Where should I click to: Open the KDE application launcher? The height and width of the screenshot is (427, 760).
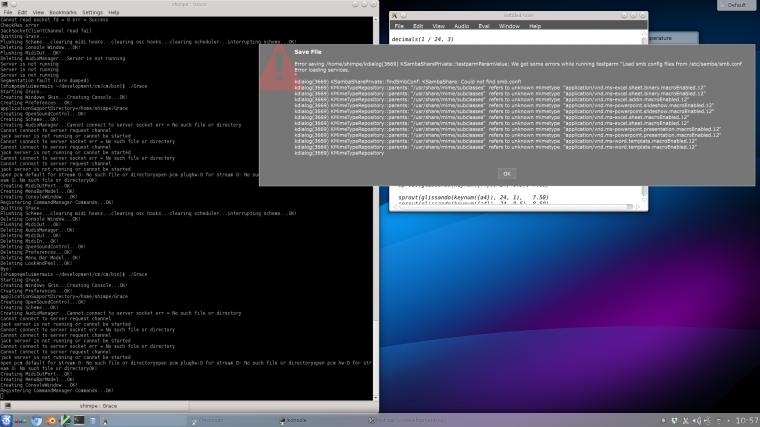[6, 420]
